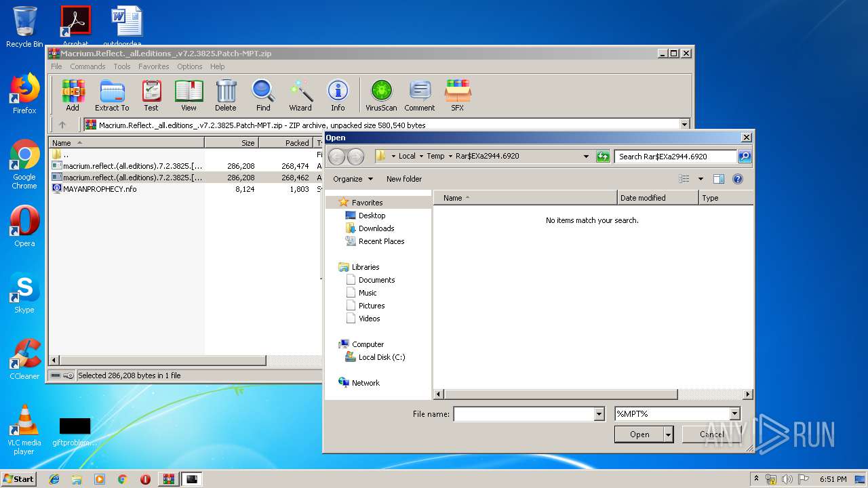Open the Skype desktop shortcut
The image size is (868, 488).
click(24, 293)
